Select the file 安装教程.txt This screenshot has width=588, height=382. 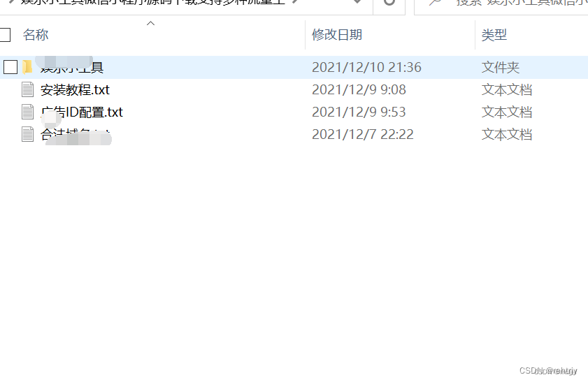pos(75,90)
